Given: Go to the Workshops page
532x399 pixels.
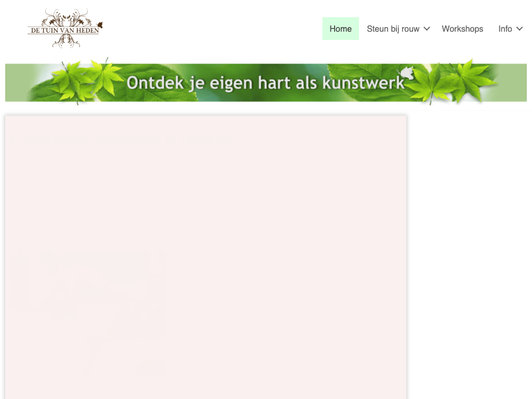Looking at the screenshot, I should point(462,29).
